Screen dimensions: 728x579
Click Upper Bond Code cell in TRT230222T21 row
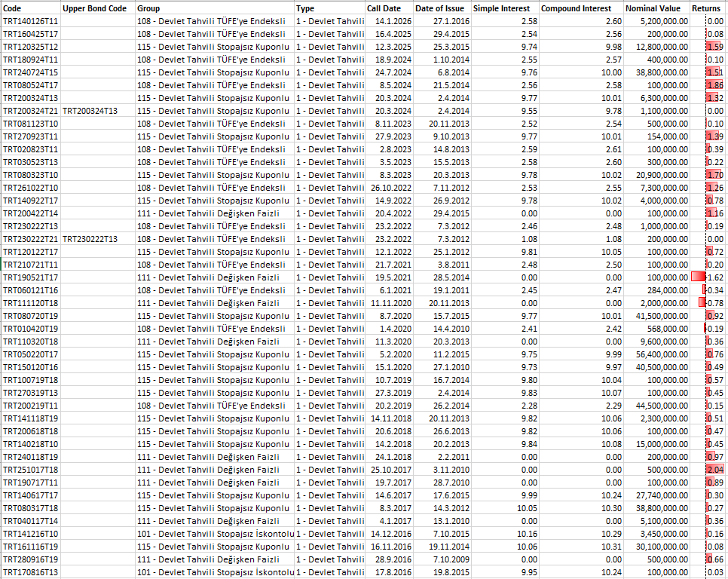tap(98, 239)
